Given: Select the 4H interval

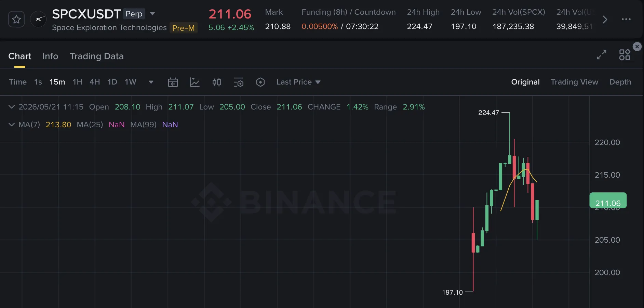Looking at the screenshot, I should tap(95, 82).
